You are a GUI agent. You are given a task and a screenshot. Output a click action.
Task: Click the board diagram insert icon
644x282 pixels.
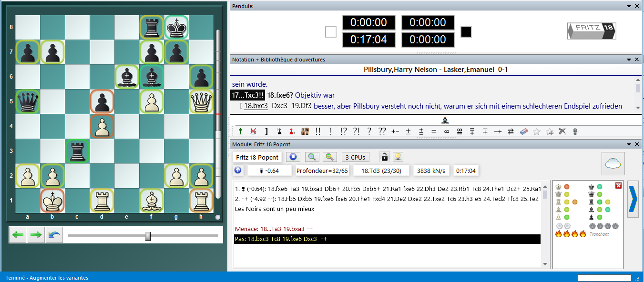click(x=305, y=131)
